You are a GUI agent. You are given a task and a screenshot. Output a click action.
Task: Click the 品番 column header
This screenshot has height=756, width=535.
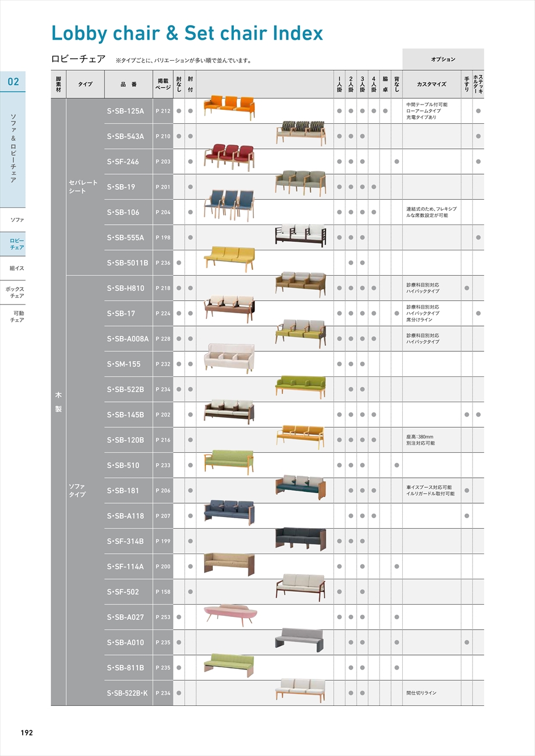click(x=129, y=84)
